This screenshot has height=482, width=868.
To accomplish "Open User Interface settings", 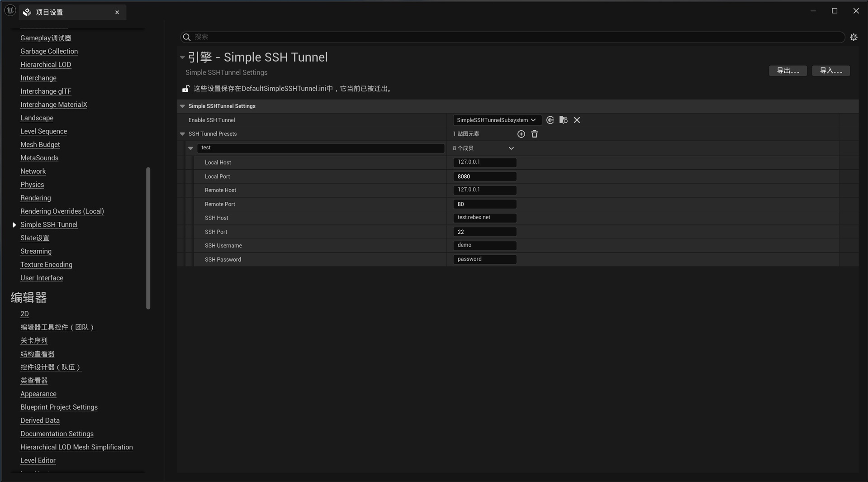I will (42, 278).
